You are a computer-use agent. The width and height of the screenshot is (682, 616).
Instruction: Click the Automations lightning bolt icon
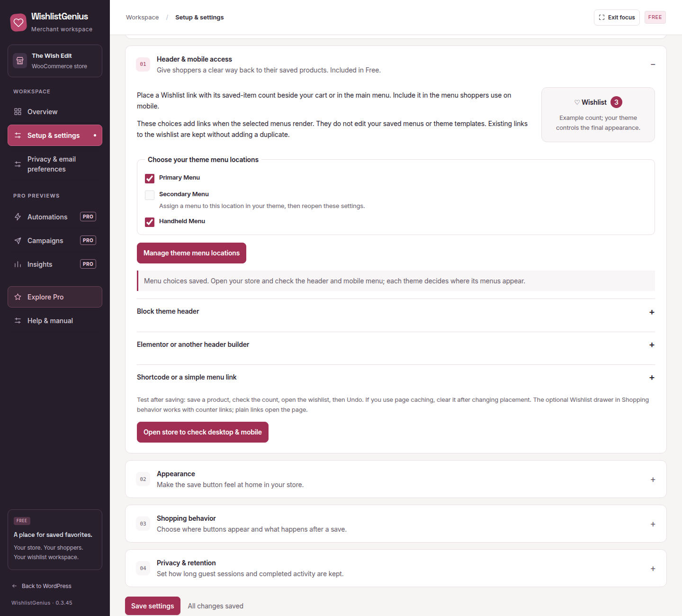[18, 217]
